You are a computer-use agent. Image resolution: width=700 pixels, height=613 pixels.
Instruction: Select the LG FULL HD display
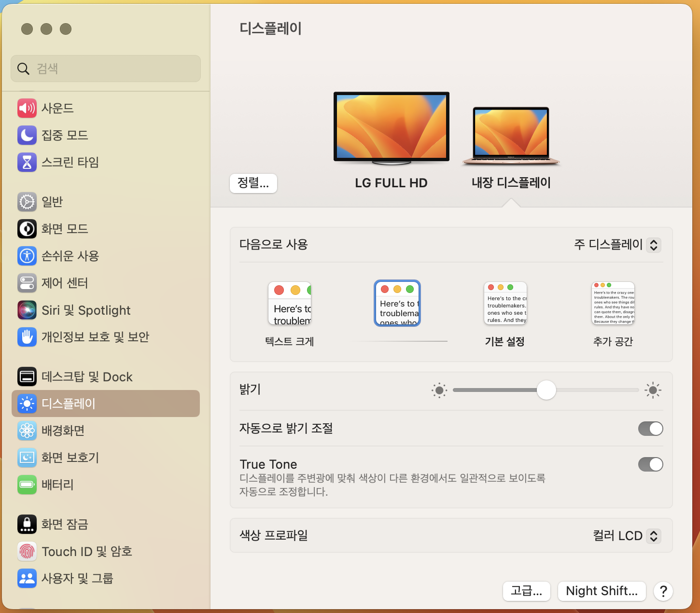[x=391, y=127]
